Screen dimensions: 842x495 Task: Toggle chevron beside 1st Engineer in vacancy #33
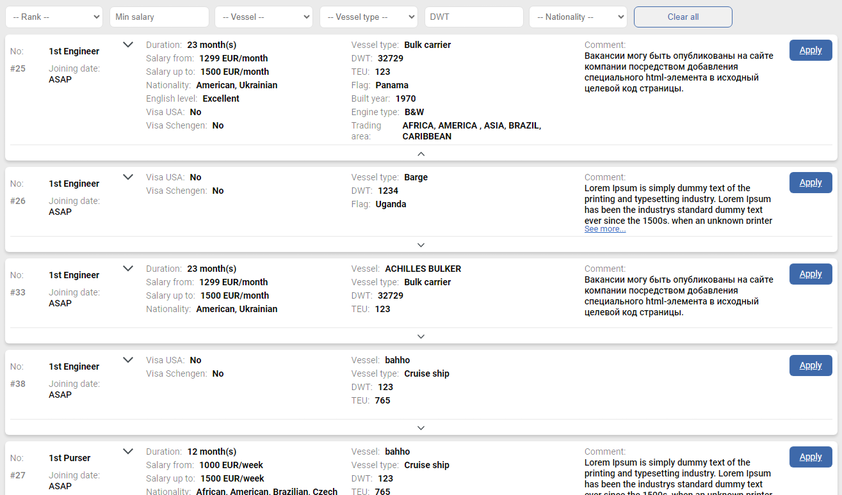pyautogui.click(x=128, y=269)
